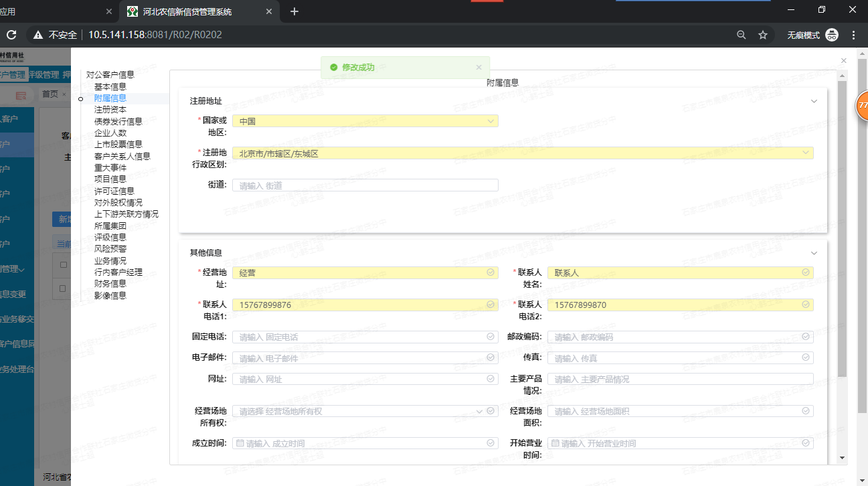
Task: Click calendar icon in 成立时间 field
Action: pos(240,443)
